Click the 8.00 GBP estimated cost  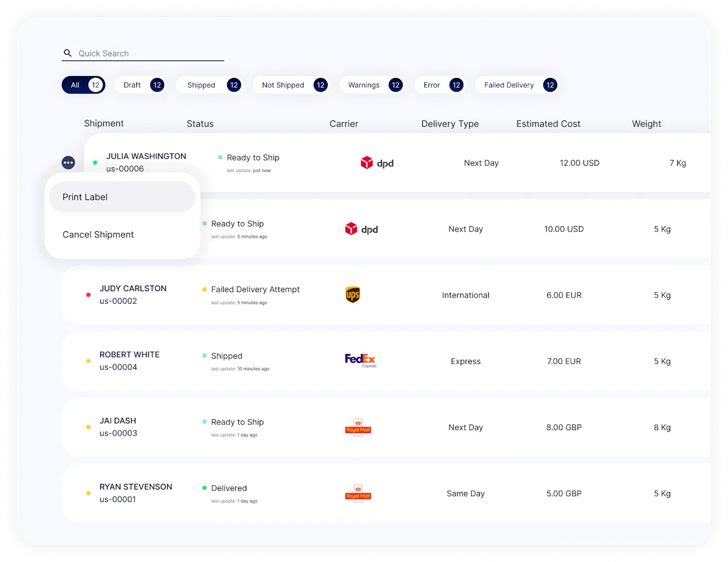pyautogui.click(x=564, y=427)
